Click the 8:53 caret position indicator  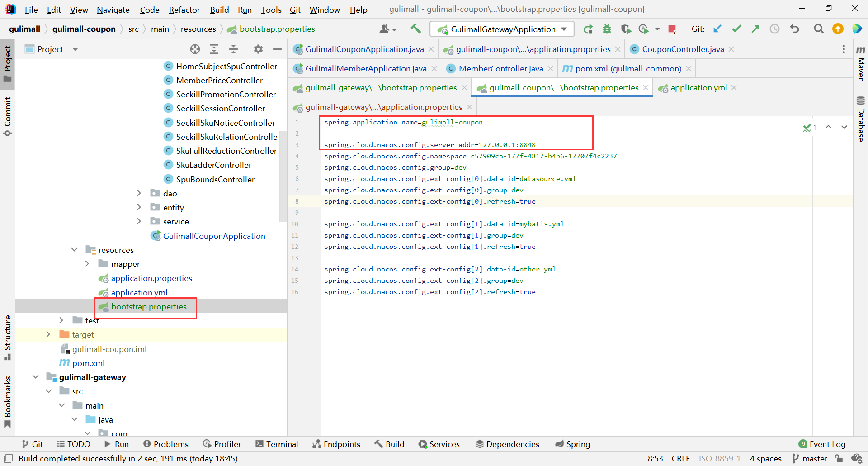655,458
